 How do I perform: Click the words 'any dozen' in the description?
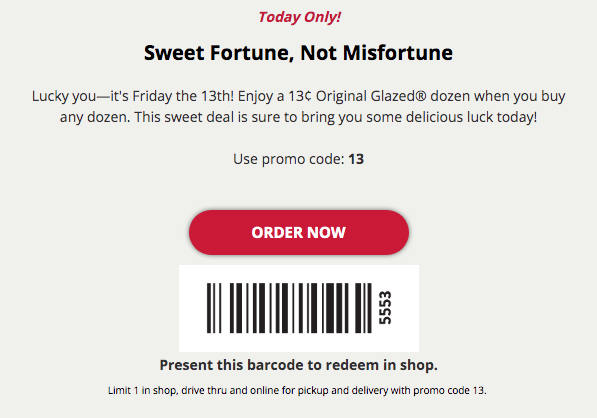pyautogui.click(x=95, y=117)
